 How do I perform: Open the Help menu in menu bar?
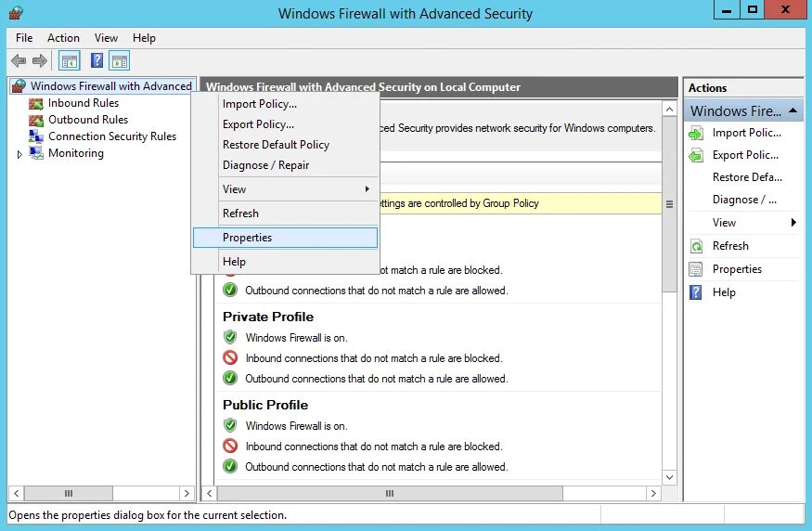144,38
